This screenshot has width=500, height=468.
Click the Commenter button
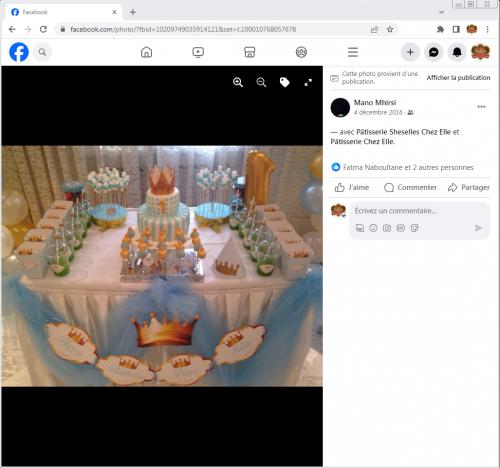tap(410, 187)
